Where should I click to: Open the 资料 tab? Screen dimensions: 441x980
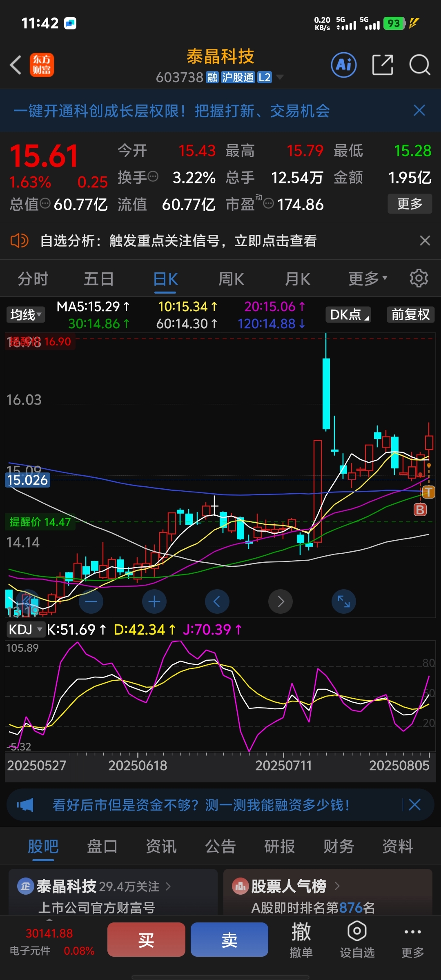[x=398, y=846]
